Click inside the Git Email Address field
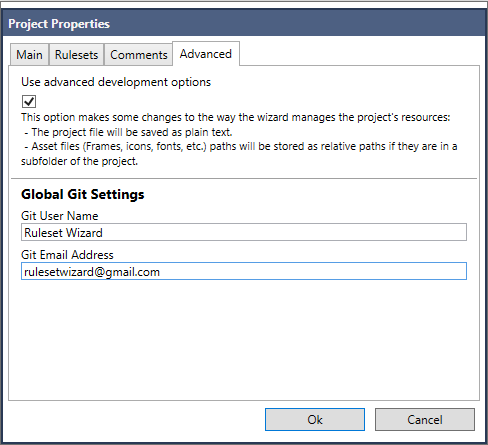This screenshot has width=488, height=445. [244, 271]
